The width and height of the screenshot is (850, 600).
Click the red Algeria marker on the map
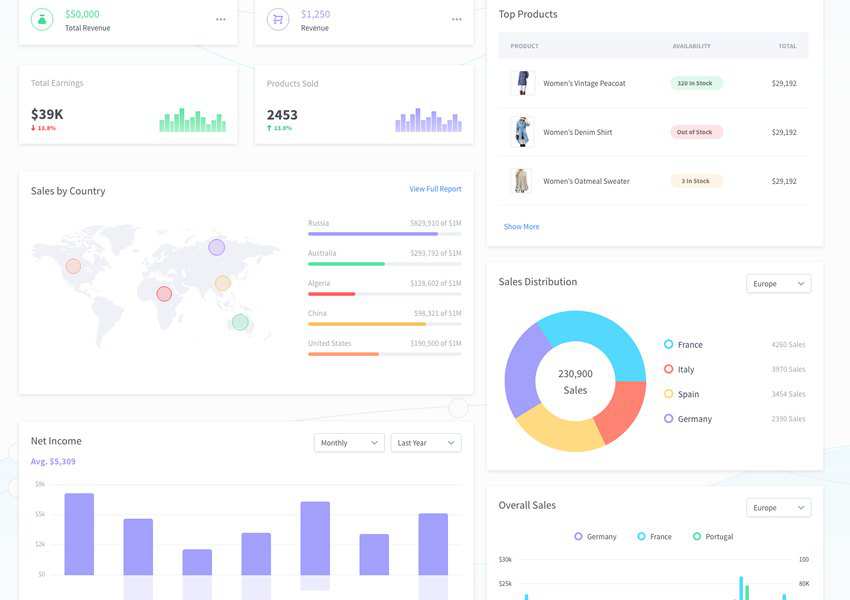[x=164, y=294]
